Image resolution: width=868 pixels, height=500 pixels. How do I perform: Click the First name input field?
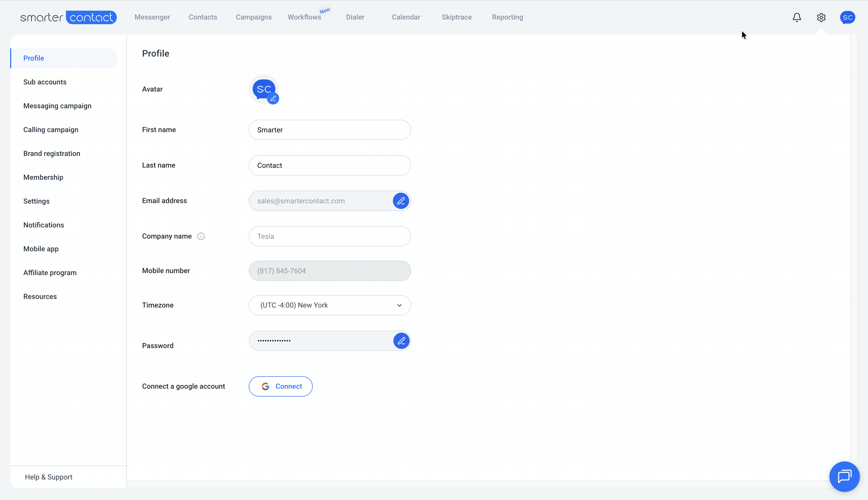330,130
